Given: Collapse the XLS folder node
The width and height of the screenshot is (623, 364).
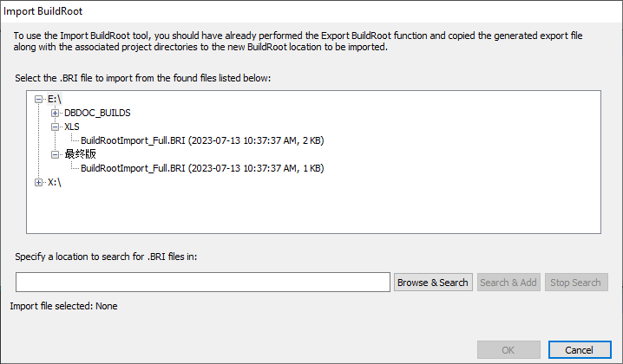Looking at the screenshot, I should click(55, 127).
